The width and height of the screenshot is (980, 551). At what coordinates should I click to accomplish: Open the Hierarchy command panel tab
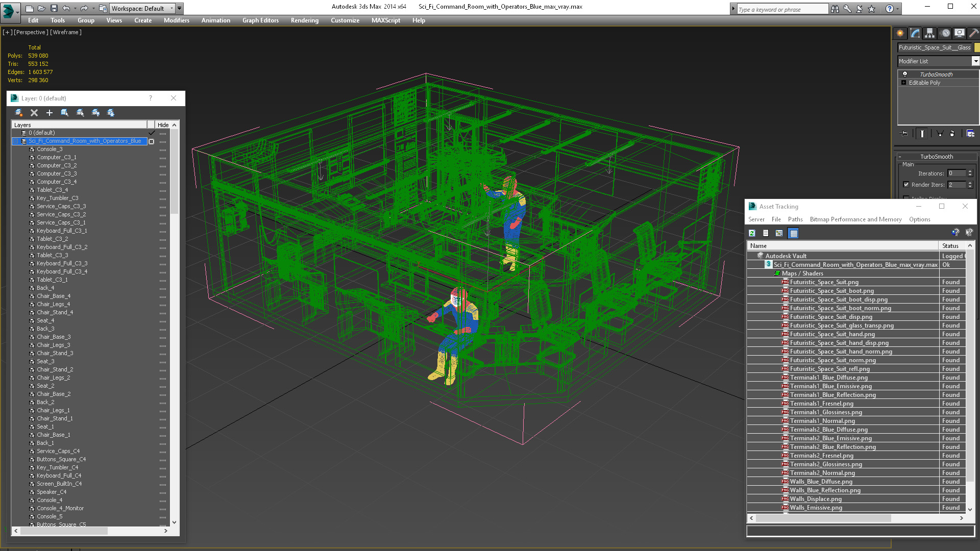coord(930,33)
